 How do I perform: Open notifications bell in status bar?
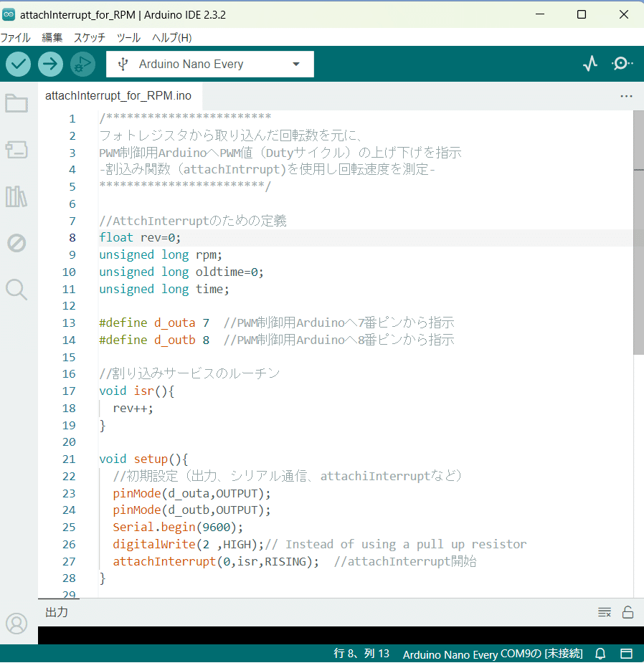coord(600,654)
